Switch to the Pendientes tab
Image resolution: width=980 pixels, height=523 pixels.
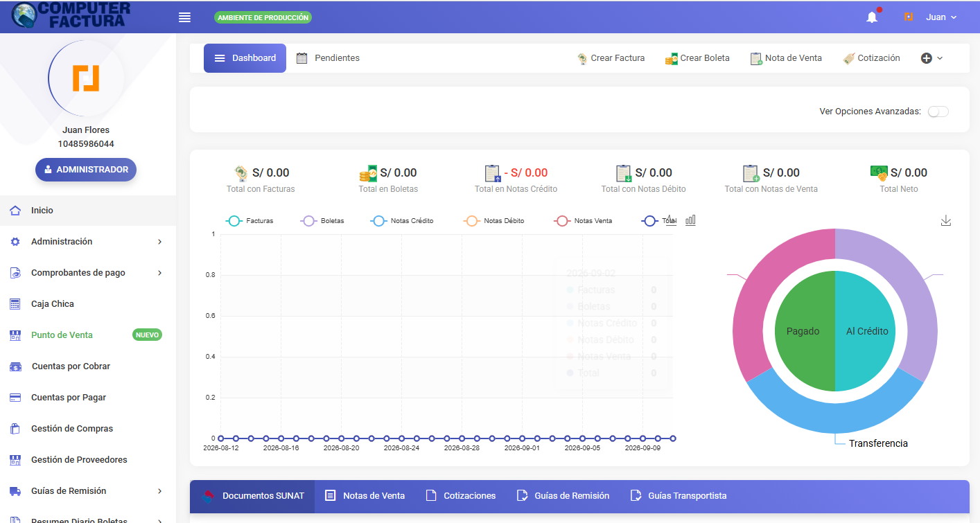pos(328,58)
